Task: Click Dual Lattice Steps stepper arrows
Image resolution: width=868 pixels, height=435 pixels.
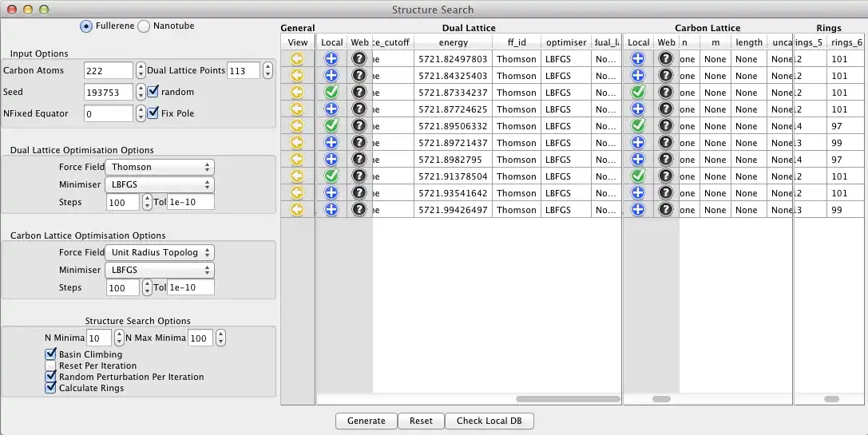Action: (x=147, y=202)
